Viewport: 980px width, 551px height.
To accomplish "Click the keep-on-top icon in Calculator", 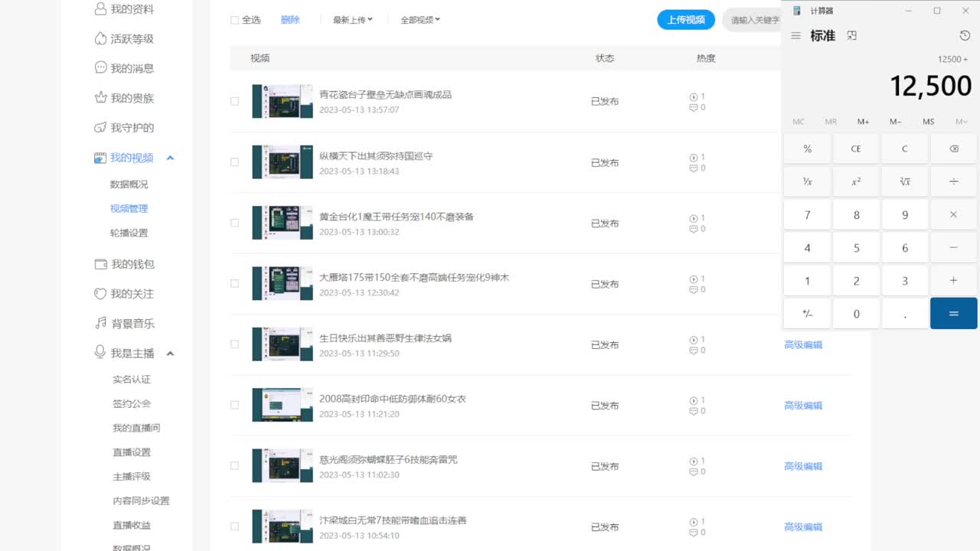I will click(x=851, y=34).
